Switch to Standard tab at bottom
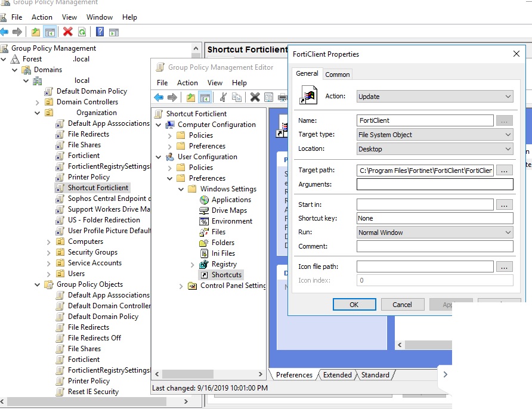This screenshot has width=532, height=409. point(375,375)
